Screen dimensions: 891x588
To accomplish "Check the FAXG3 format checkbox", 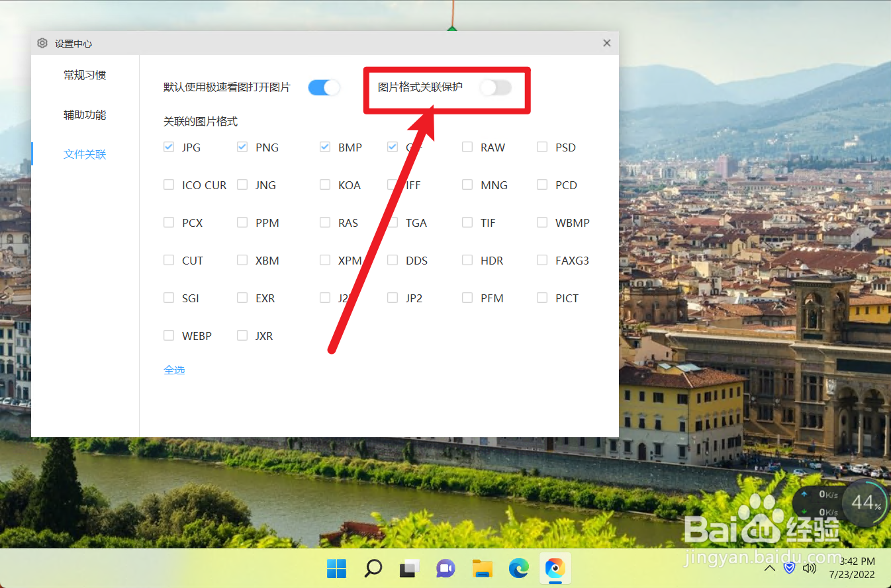I will coord(542,260).
